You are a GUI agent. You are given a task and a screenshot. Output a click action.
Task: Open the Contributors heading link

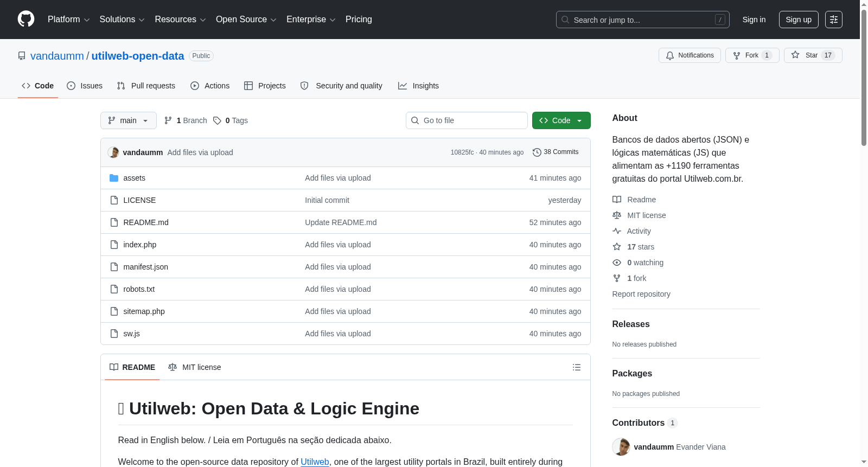(644, 423)
